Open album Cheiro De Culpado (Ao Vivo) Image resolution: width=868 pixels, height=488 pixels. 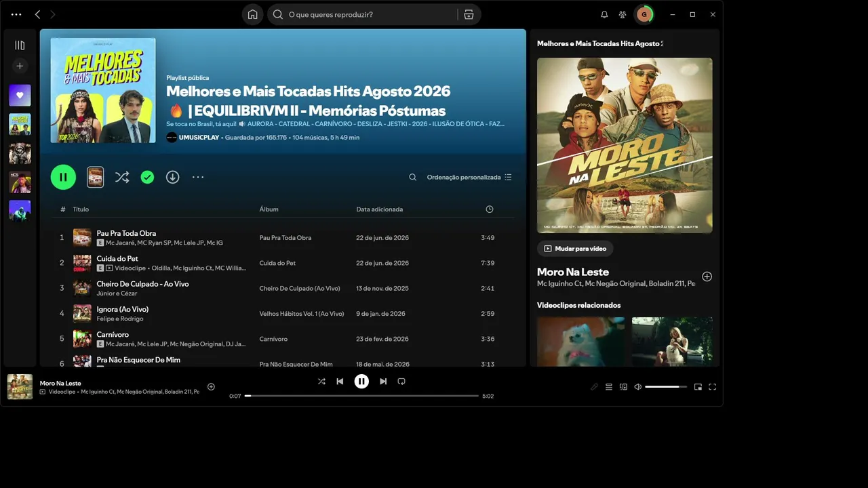point(300,288)
